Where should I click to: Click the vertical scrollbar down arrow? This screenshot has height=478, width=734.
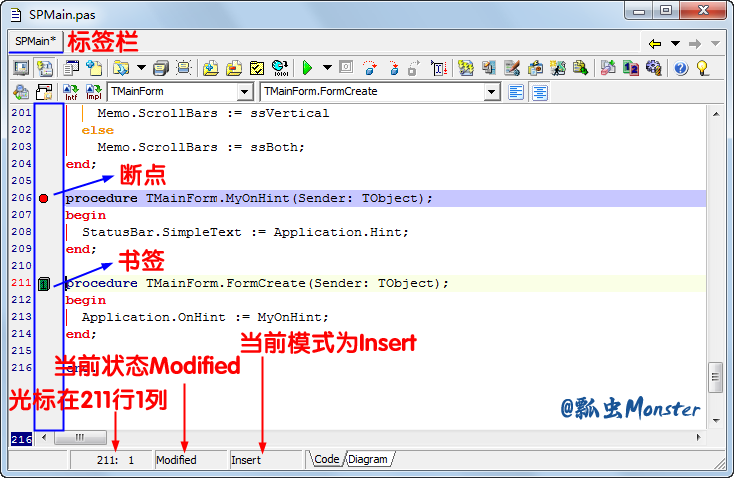click(x=716, y=420)
